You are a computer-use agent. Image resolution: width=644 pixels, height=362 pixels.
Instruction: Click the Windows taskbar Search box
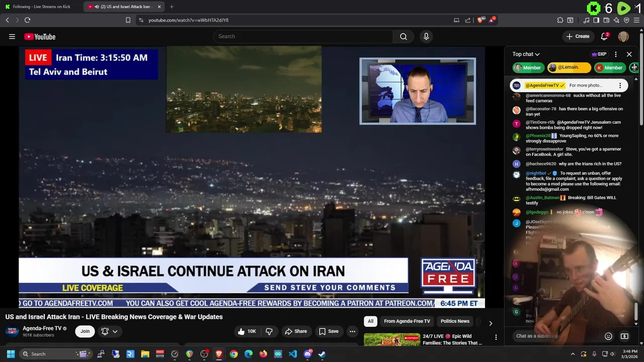click(56, 354)
